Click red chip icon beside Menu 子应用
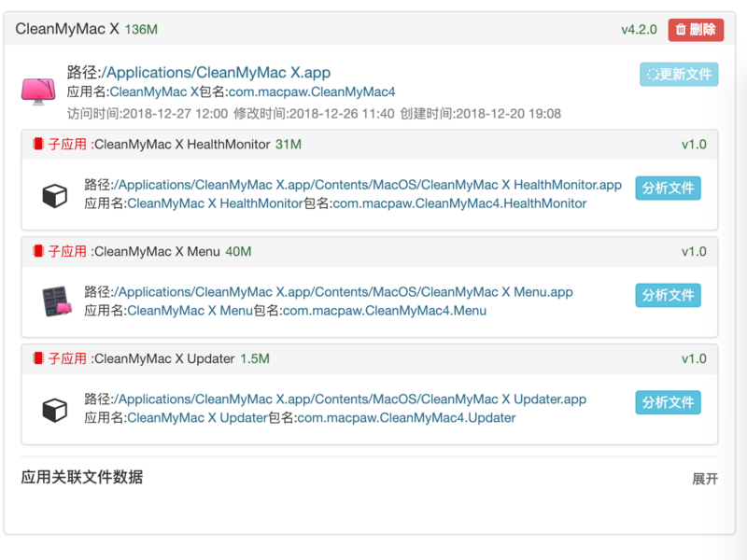The width and height of the screenshot is (747, 560). coord(38,251)
